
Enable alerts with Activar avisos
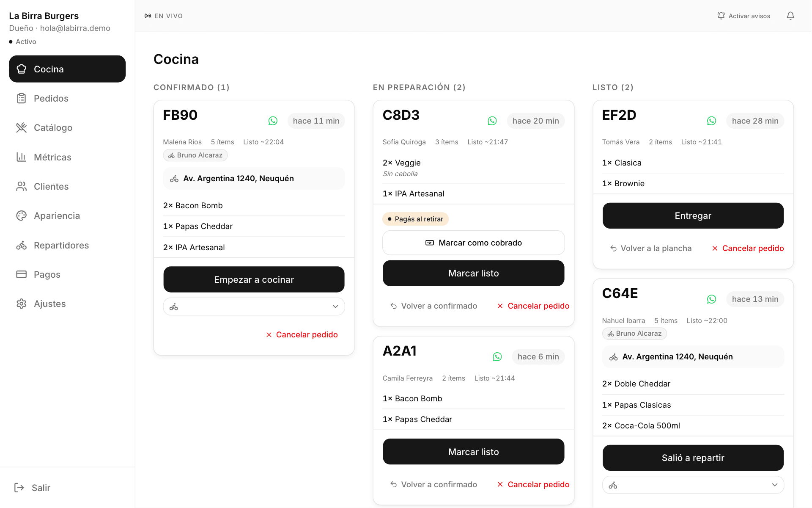click(743, 16)
